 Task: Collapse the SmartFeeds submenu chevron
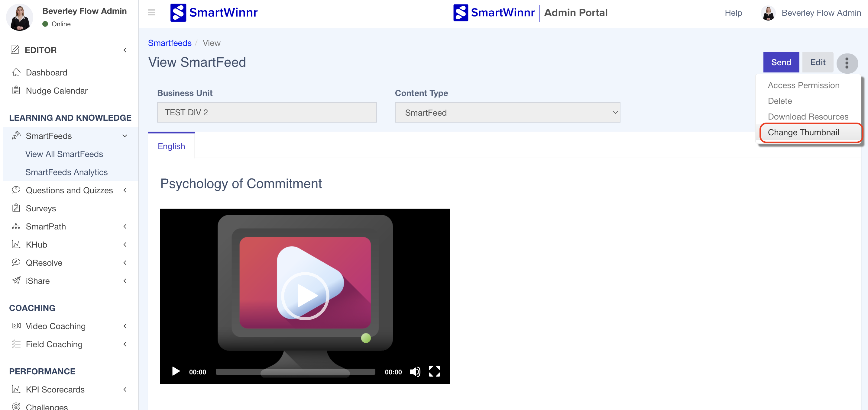click(x=125, y=136)
